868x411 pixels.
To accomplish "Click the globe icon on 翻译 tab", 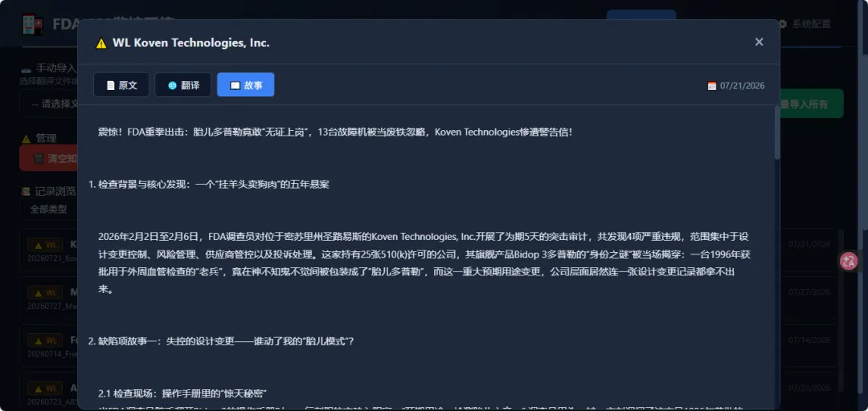I will coord(172,85).
